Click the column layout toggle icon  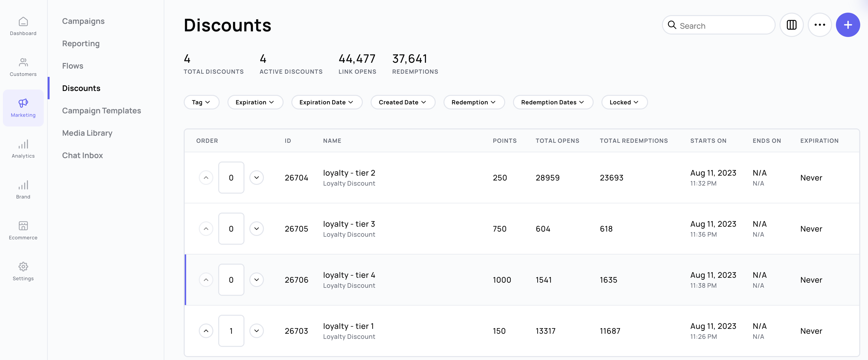791,25
